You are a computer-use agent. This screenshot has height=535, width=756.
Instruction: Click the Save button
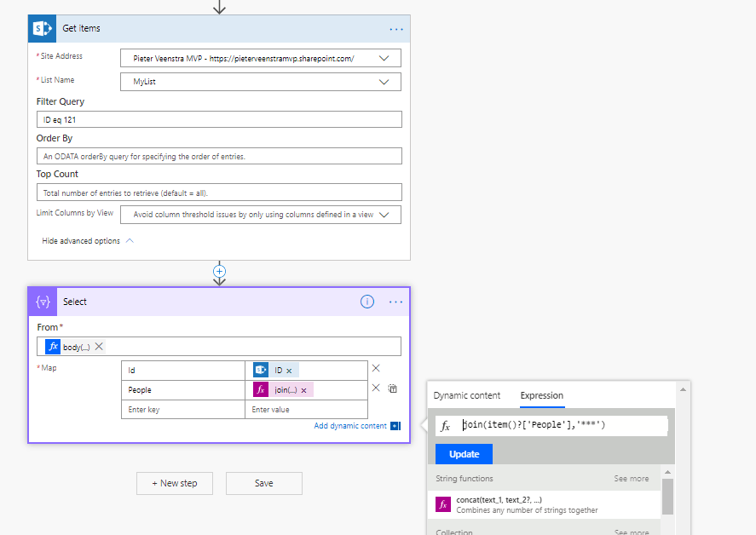point(264,483)
